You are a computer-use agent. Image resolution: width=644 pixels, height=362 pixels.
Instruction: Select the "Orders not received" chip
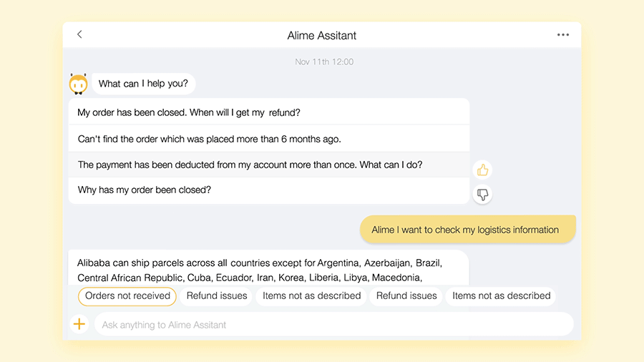click(x=127, y=295)
